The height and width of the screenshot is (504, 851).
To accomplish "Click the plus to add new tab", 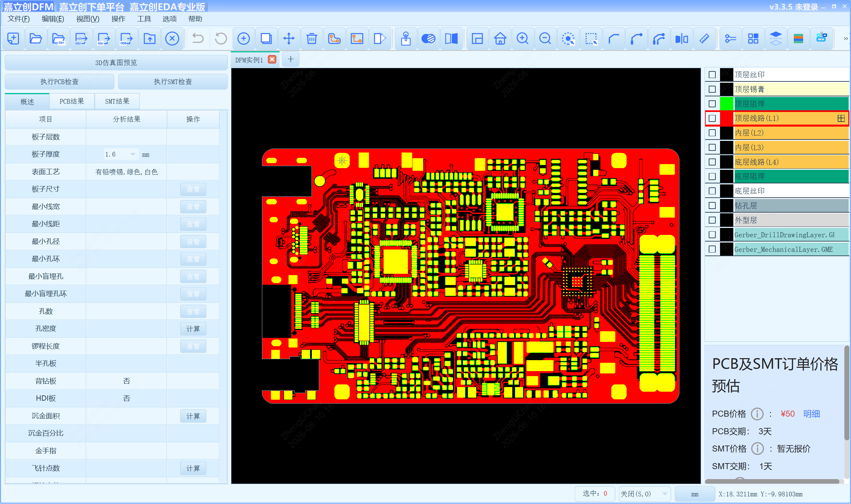I will pyautogui.click(x=291, y=59).
